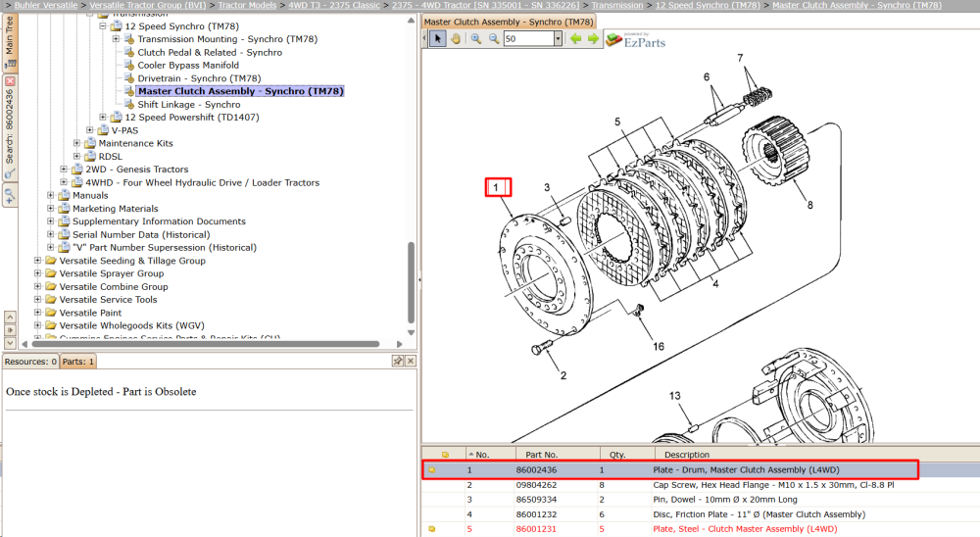Viewport: 980px width, 537px height.
Task: Zoom in on the diagram
Action: (x=476, y=39)
